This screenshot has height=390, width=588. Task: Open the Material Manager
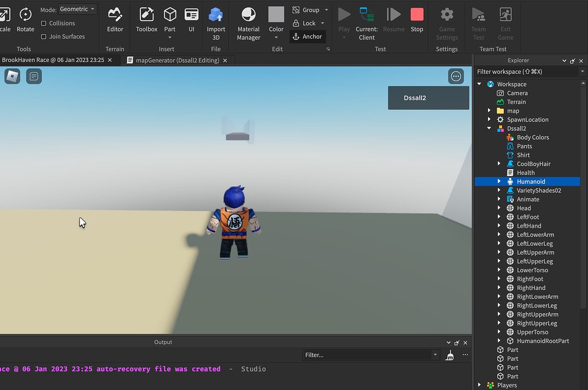[248, 21]
